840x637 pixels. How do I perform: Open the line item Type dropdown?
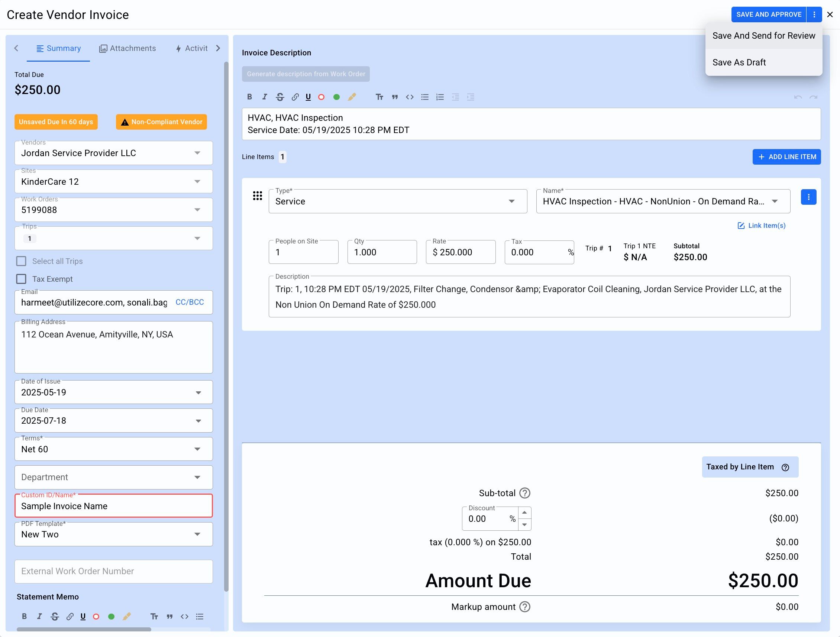[x=511, y=201]
